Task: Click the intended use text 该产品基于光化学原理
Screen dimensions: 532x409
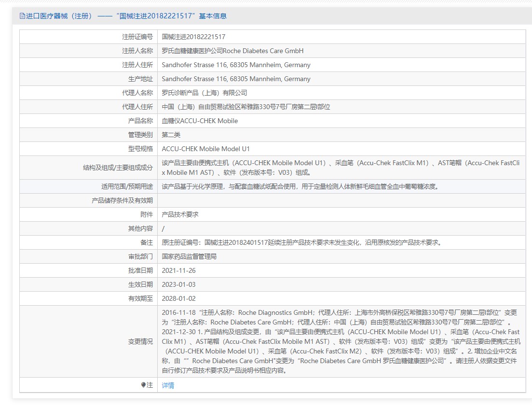Action: [300, 186]
